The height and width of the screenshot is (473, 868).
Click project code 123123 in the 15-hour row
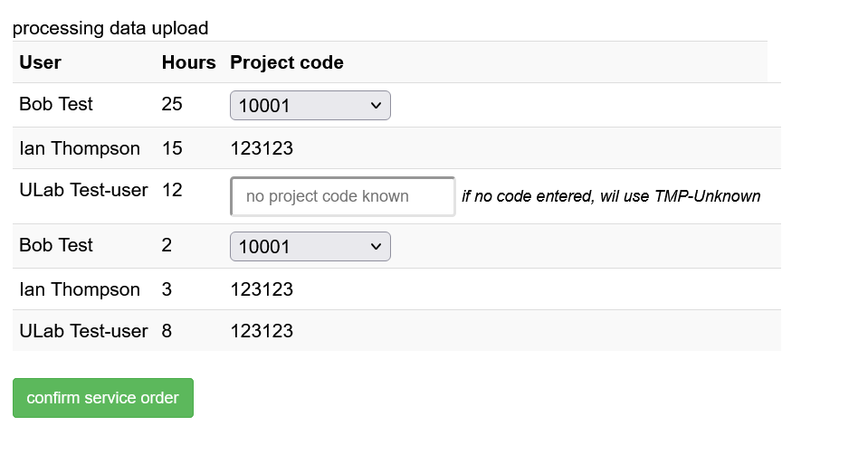coord(262,148)
